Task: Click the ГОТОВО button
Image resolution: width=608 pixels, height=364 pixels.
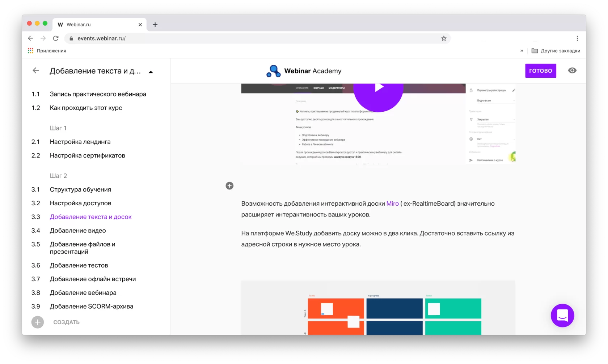Action: pos(541,71)
